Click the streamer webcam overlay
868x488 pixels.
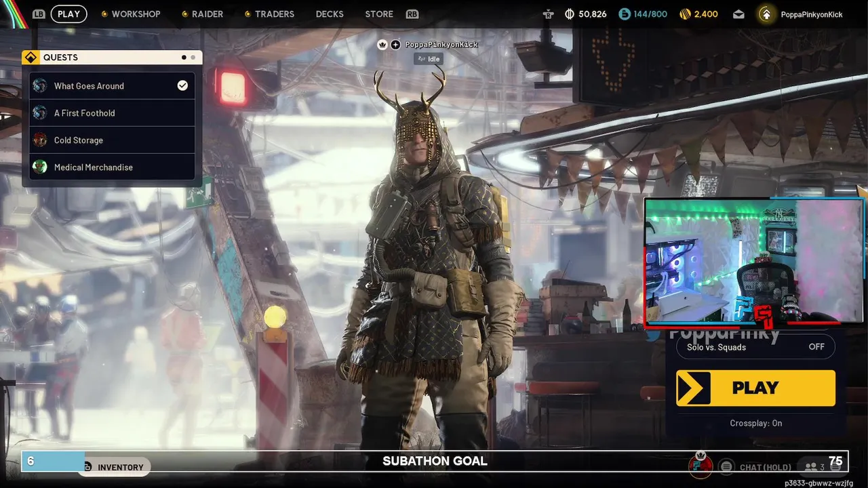click(754, 260)
